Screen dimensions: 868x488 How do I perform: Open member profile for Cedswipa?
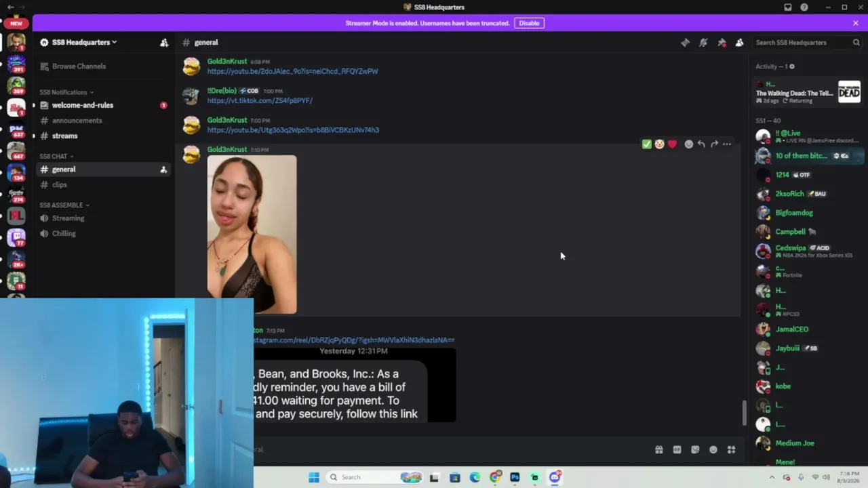808,251
